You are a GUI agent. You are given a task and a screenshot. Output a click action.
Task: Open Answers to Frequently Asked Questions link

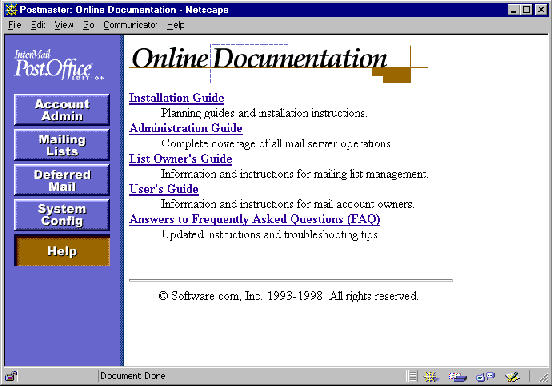255,219
